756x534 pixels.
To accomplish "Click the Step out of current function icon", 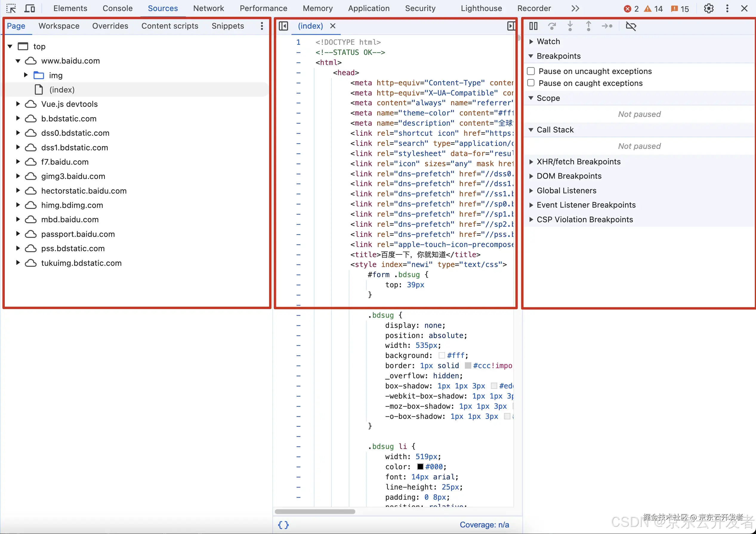I will pyautogui.click(x=588, y=25).
